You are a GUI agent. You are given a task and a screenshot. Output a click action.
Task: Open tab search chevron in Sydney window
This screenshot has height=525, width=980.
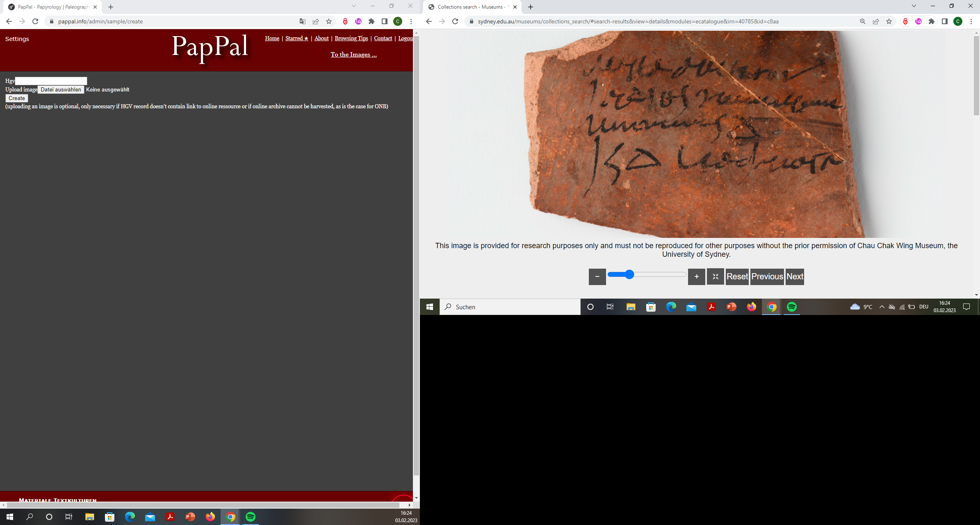(914, 6)
